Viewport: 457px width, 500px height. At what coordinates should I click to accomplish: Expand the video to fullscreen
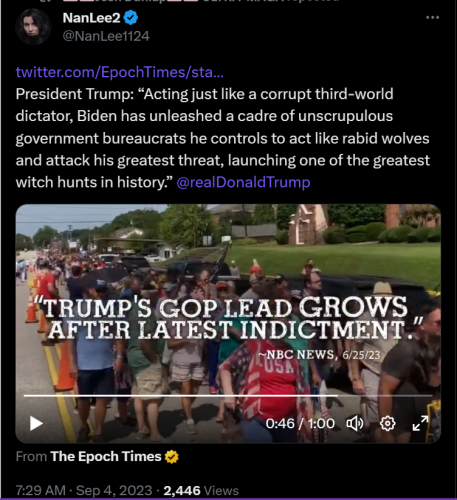click(x=420, y=423)
